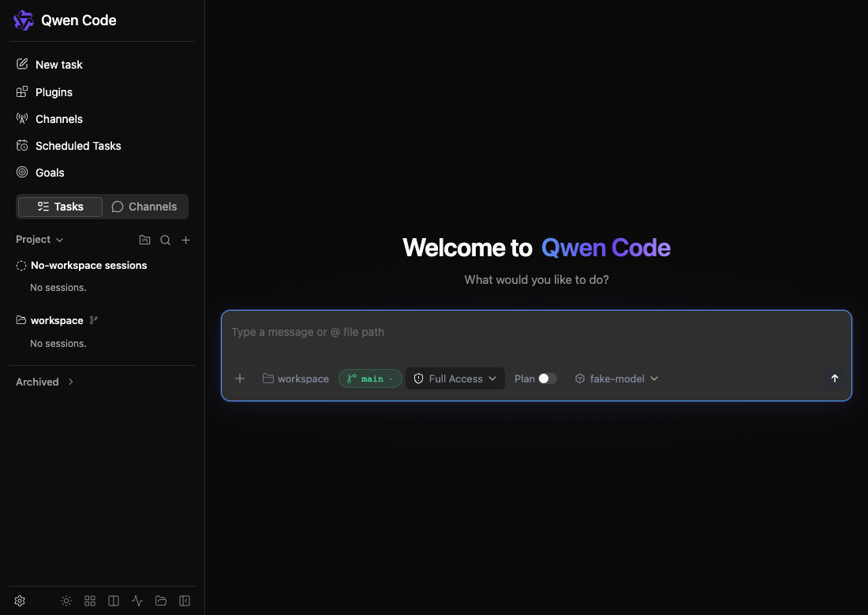Expand the Archived section

click(x=45, y=382)
